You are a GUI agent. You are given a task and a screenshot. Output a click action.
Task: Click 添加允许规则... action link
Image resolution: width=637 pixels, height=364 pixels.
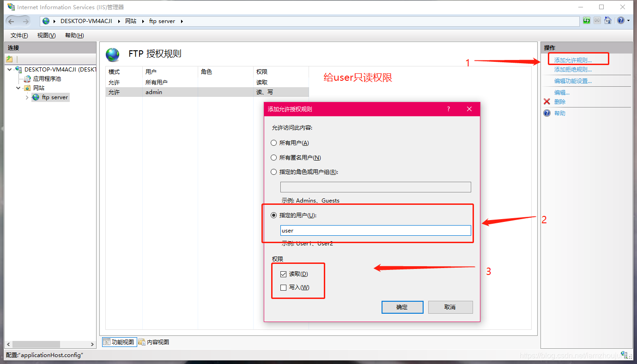(x=573, y=60)
